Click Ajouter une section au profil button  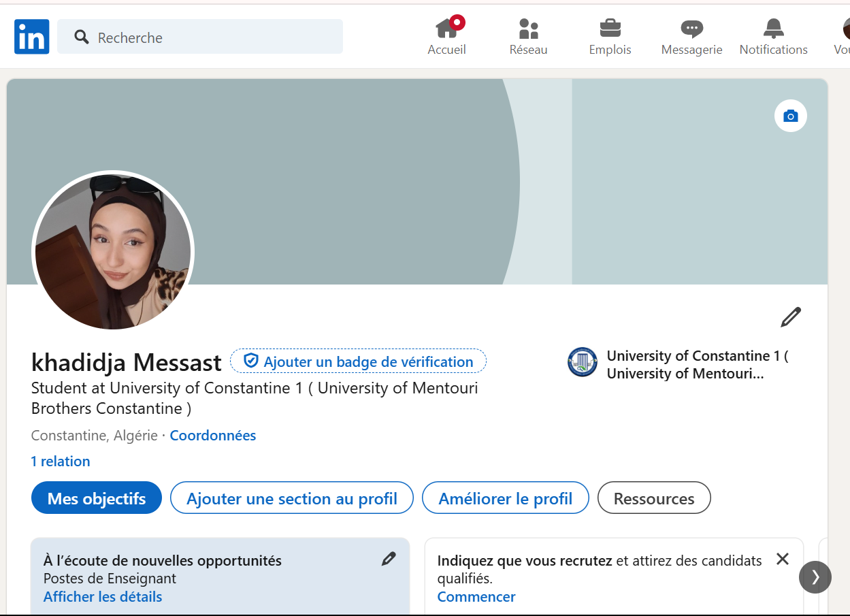tap(292, 498)
